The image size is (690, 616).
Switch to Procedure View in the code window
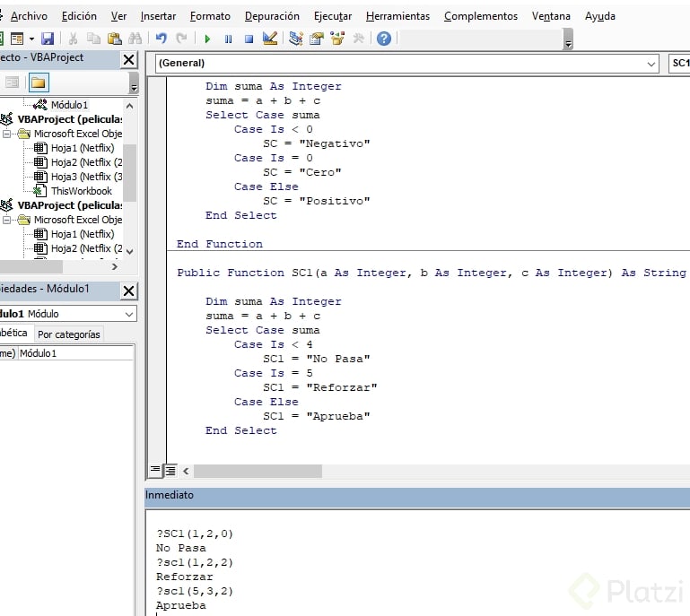(x=155, y=470)
